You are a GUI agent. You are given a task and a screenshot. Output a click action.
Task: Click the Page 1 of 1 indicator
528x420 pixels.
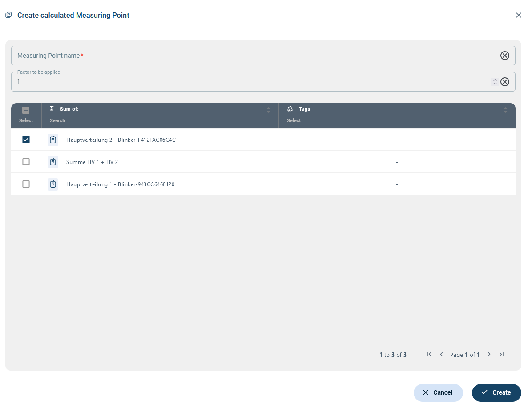(465, 355)
